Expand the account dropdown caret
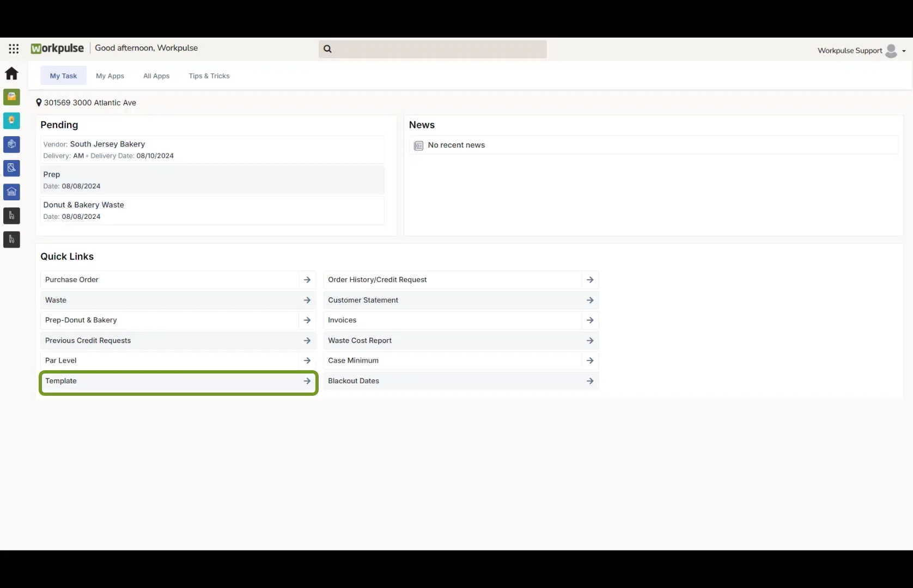The width and height of the screenshot is (913, 588). click(904, 51)
